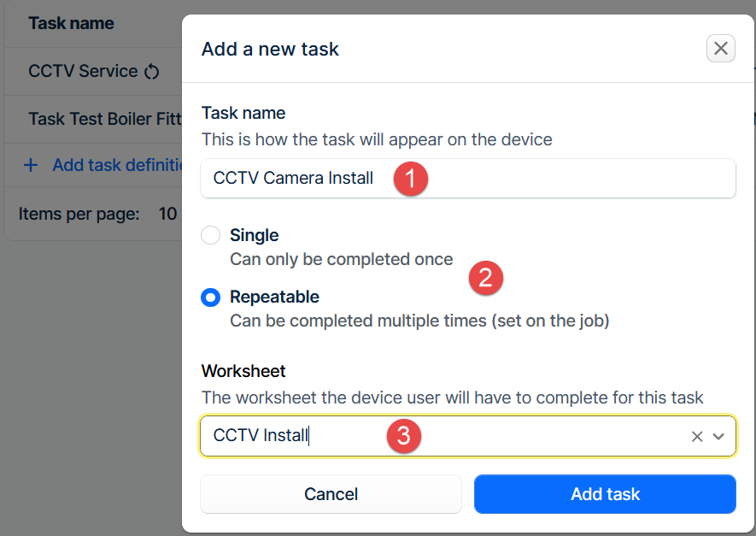
Task: Select the CCTV Service task row
Action: [83, 71]
